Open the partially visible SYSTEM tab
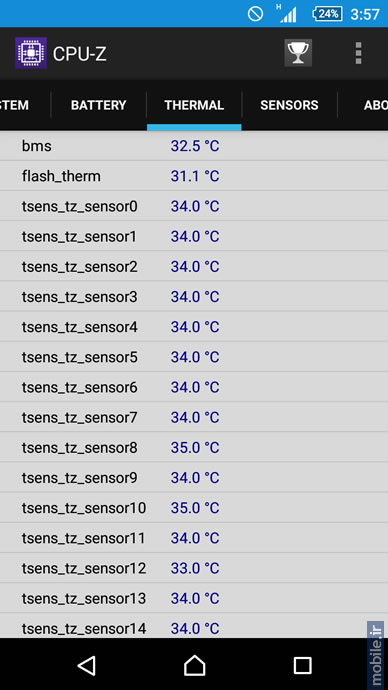 click(15, 105)
